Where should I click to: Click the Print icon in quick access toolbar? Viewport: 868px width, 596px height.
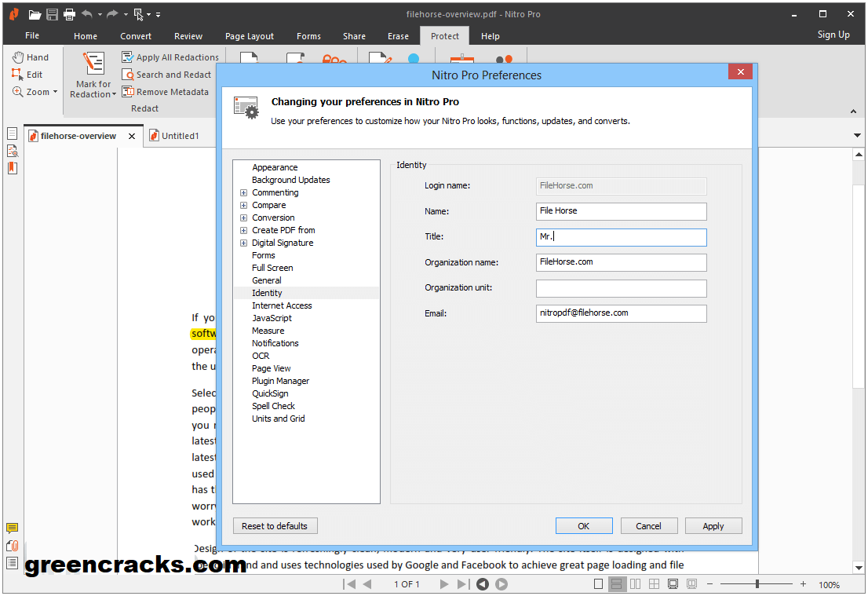(69, 14)
